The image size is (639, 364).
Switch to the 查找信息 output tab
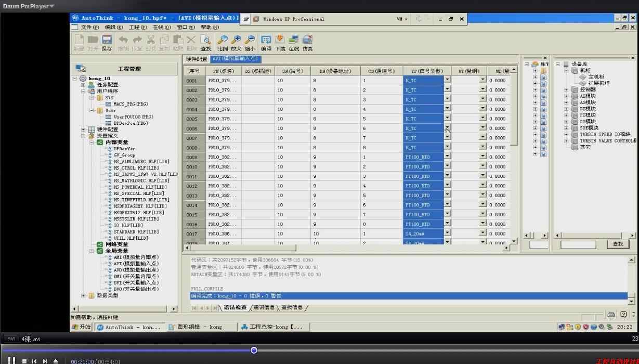point(292,307)
